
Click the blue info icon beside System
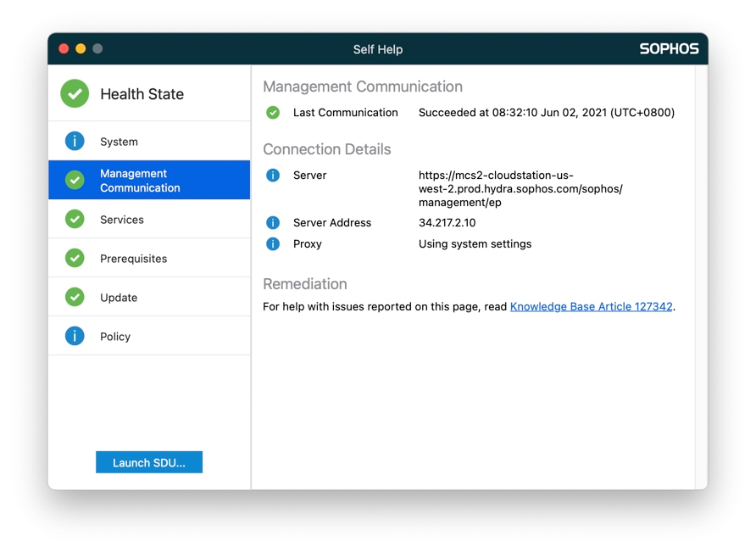[74, 141]
